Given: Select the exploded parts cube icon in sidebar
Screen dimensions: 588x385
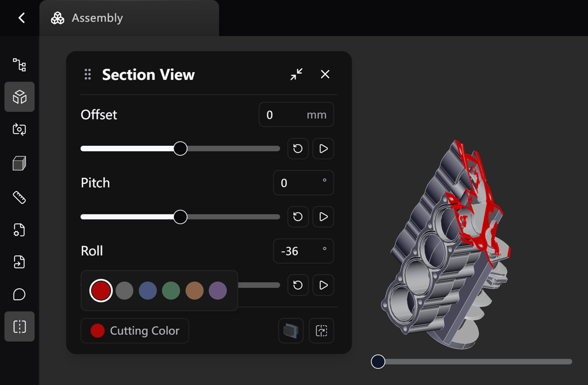Looking at the screenshot, I should coord(20,97).
